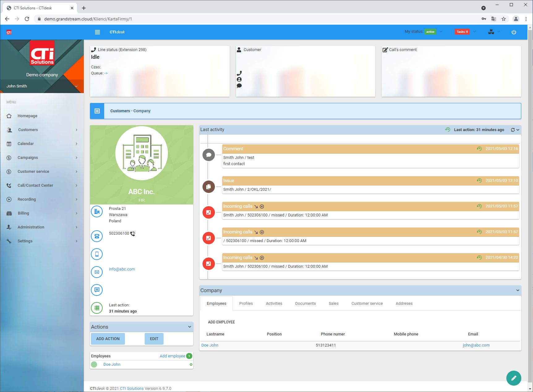
Task: Click the Customers - Company list icon
Action: 97,111
